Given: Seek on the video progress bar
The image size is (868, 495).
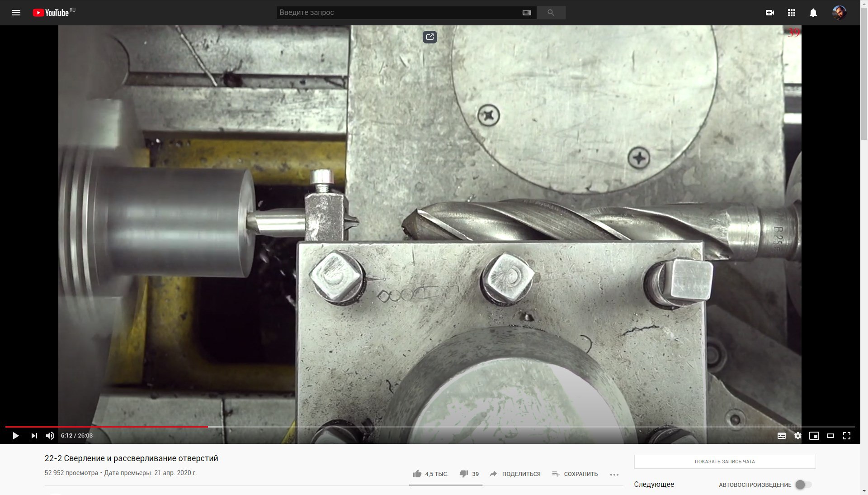Looking at the screenshot, I should (x=430, y=427).
